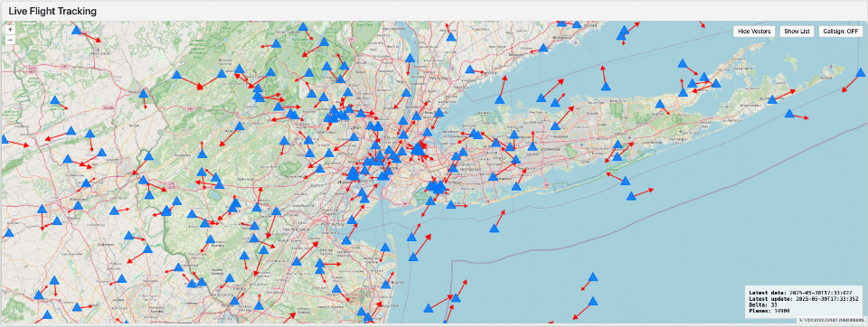
Task: Click the Latest date line in info panel
Action: pos(800,292)
